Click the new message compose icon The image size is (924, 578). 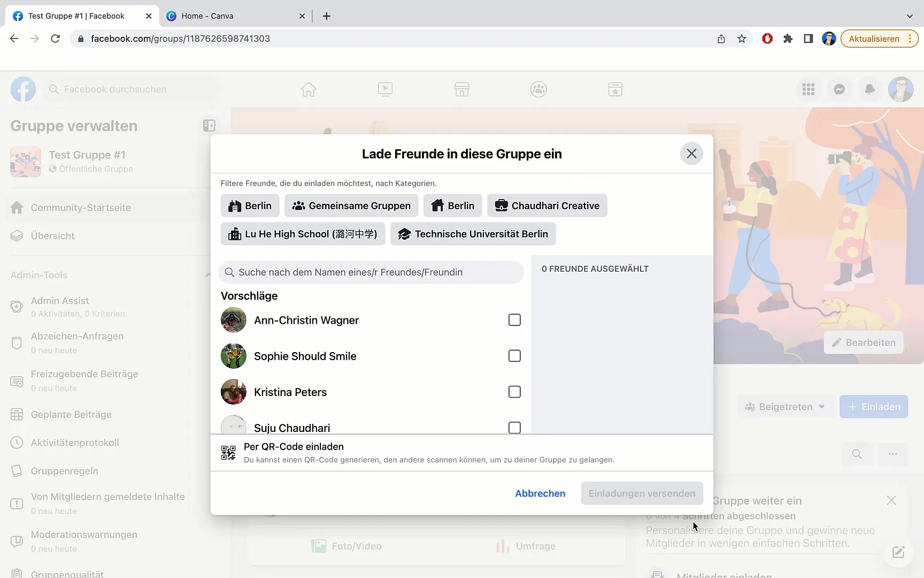898,552
